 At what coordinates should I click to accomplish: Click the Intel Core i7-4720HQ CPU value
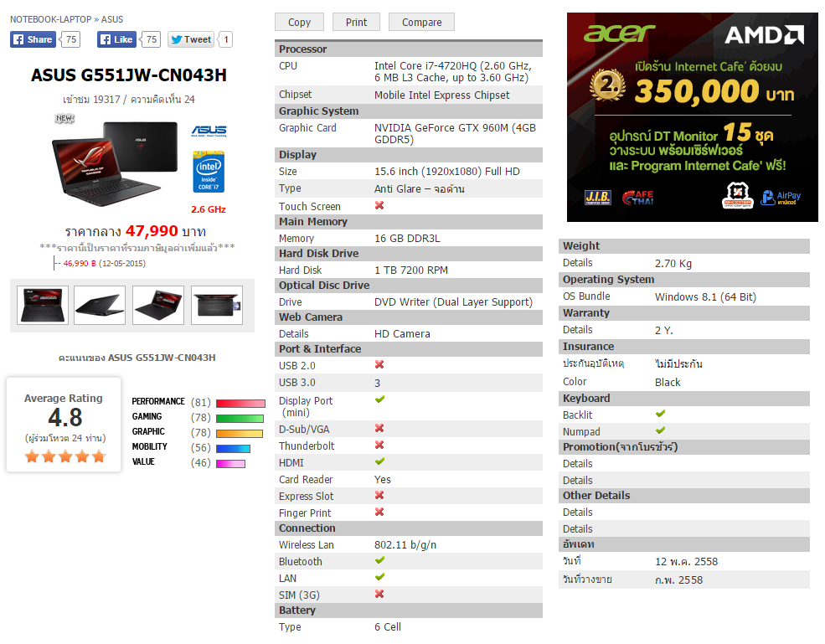tap(453, 71)
